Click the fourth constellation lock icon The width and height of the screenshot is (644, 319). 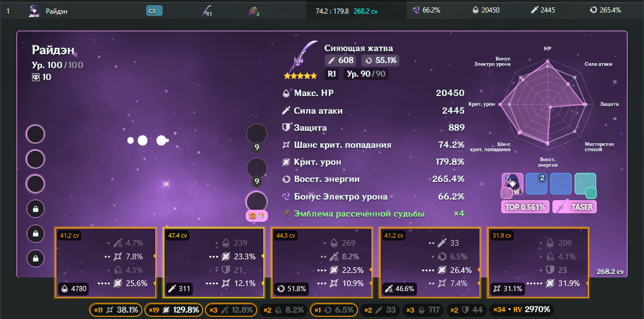click(x=36, y=209)
